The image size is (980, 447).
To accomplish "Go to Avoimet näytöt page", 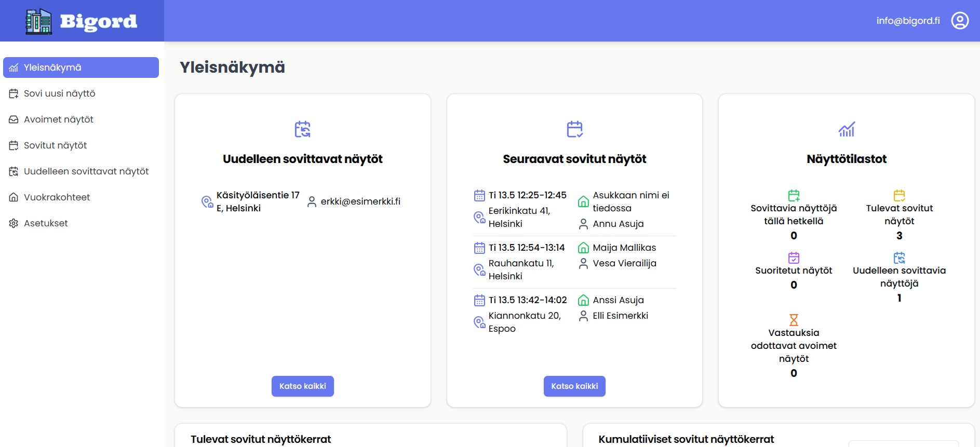I will point(58,119).
